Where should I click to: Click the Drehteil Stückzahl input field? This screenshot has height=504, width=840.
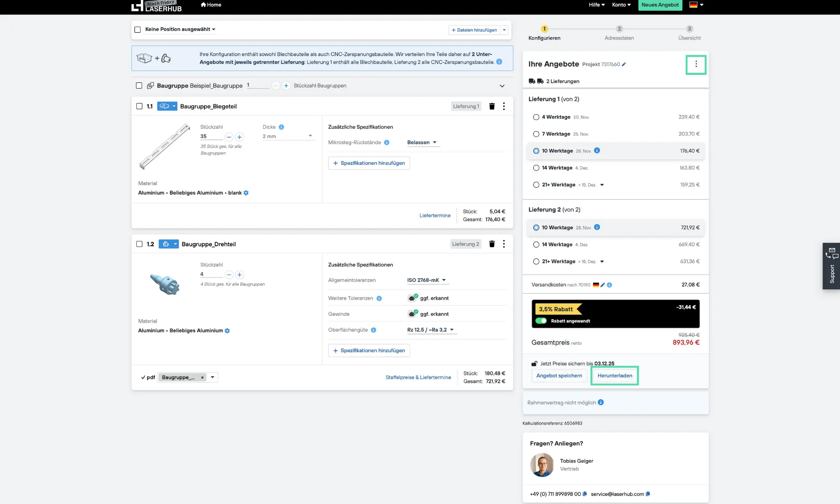pos(211,274)
